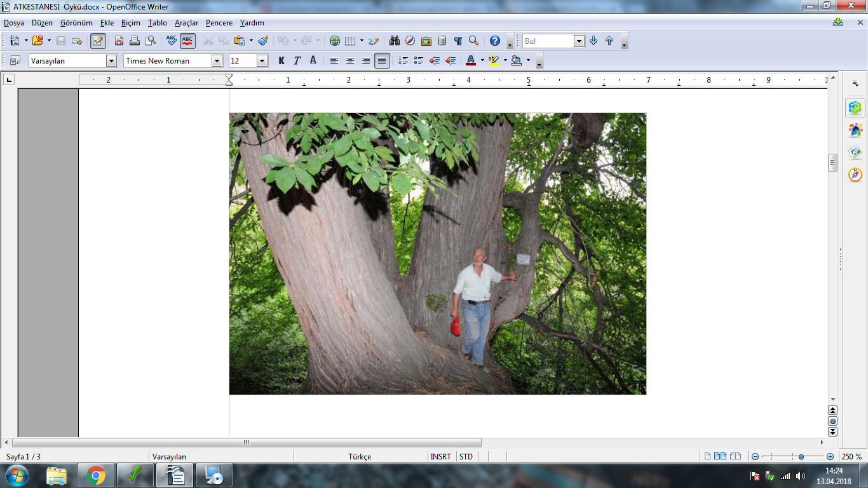The height and width of the screenshot is (488, 868).
Task: Toggle Italic (T) formatting
Action: click(x=297, y=60)
